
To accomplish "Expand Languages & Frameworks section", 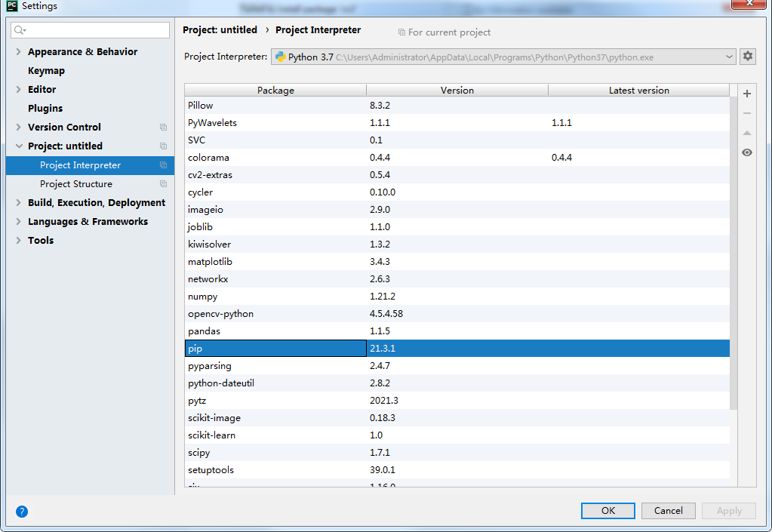I will (18, 221).
